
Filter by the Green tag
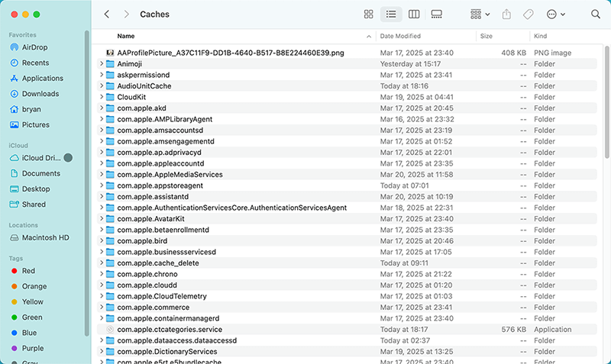pos(32,317)
